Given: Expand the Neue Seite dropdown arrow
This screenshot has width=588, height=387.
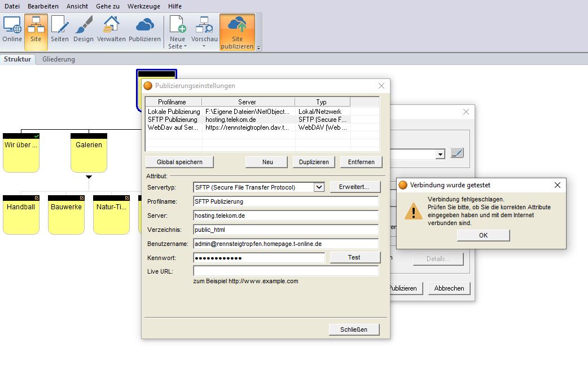Looking at the screenshot, I should [x=185, y=46].
